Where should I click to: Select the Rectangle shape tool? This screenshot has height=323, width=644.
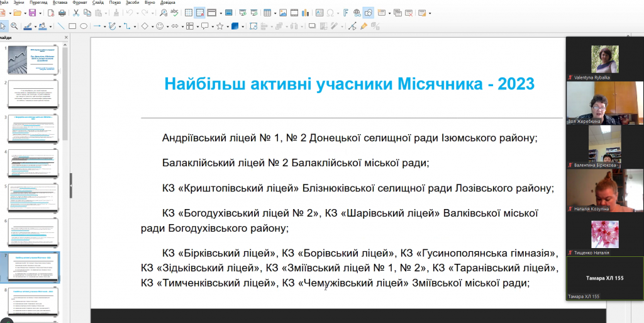point(72,26)
